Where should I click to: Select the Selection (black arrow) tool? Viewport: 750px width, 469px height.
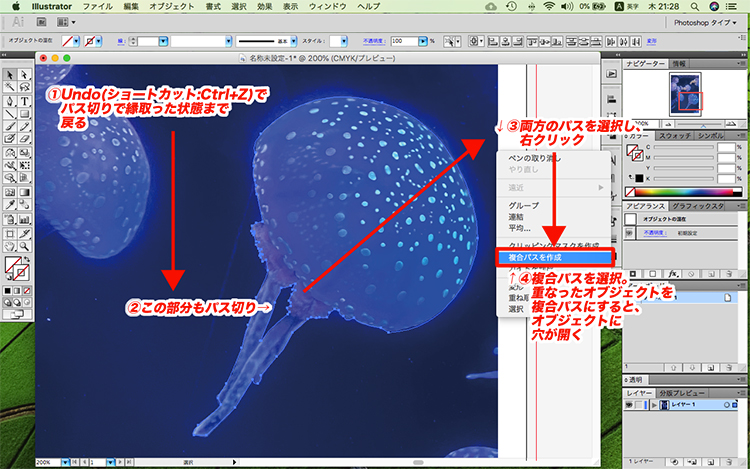click(x=10, y=75)
